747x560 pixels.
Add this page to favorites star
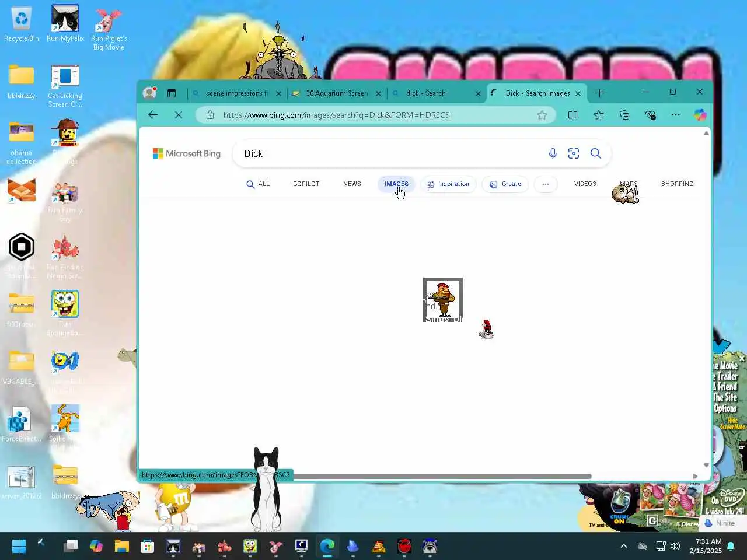542,115
